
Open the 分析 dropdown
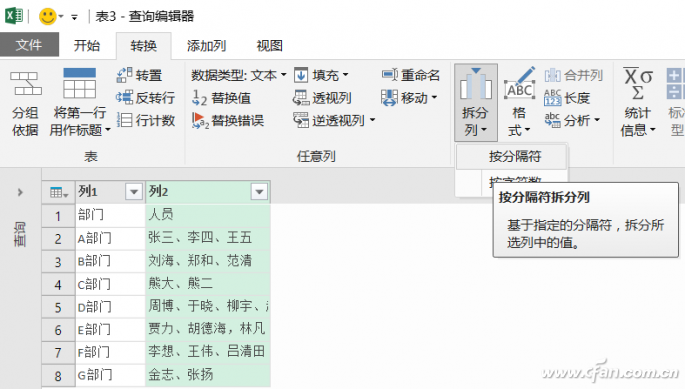(572, 120)
